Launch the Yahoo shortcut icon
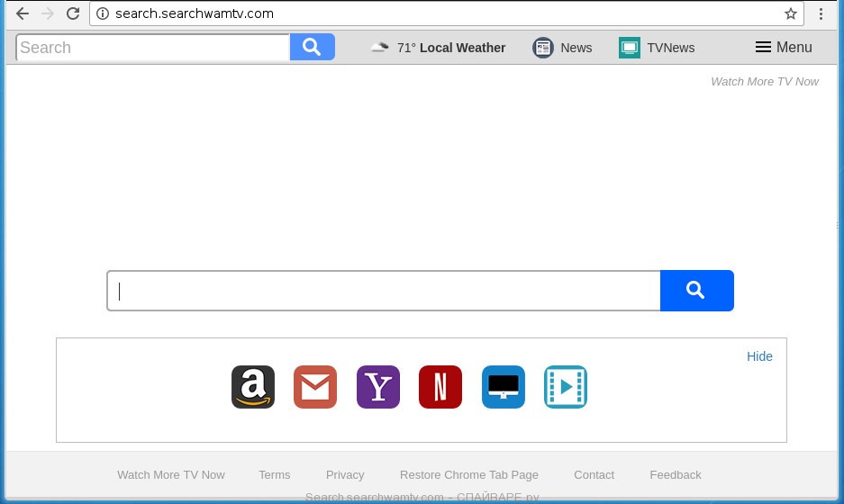844x504 pixels. tap(378, 387)
